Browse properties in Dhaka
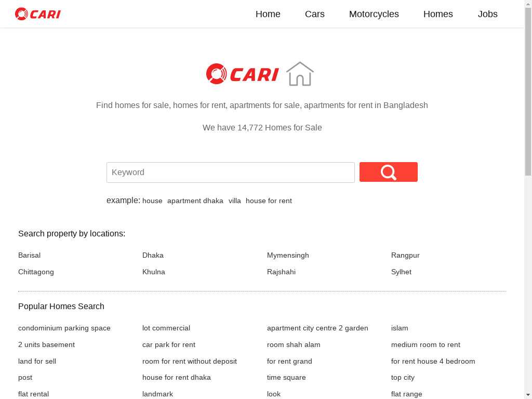Screen dimensions: 532x399 (x=153, y=255)
